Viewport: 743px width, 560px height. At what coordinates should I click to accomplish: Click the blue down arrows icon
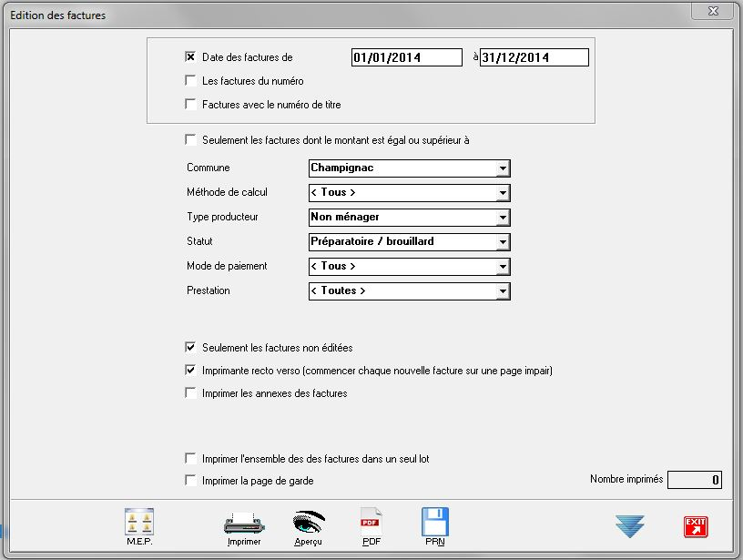point(629,526)
